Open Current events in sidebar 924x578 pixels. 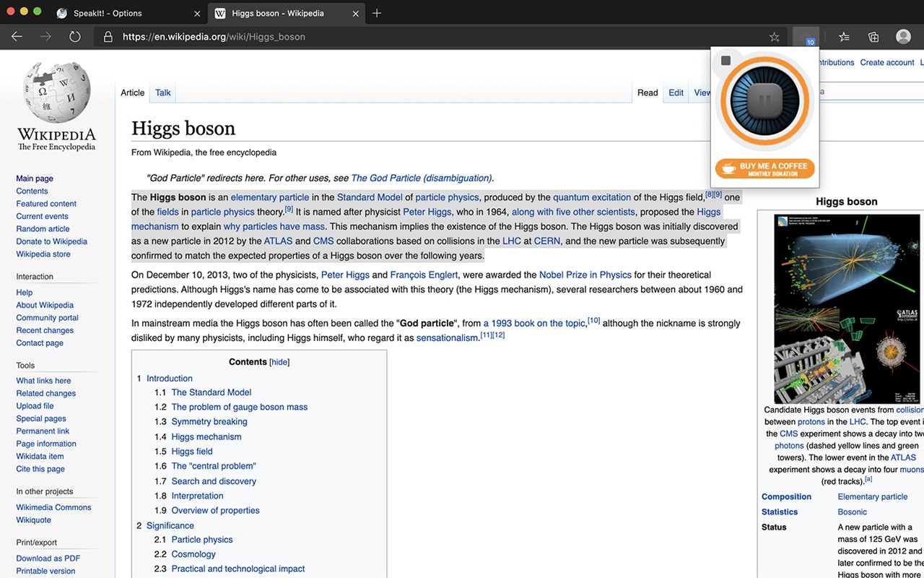(x=43, y=216)
